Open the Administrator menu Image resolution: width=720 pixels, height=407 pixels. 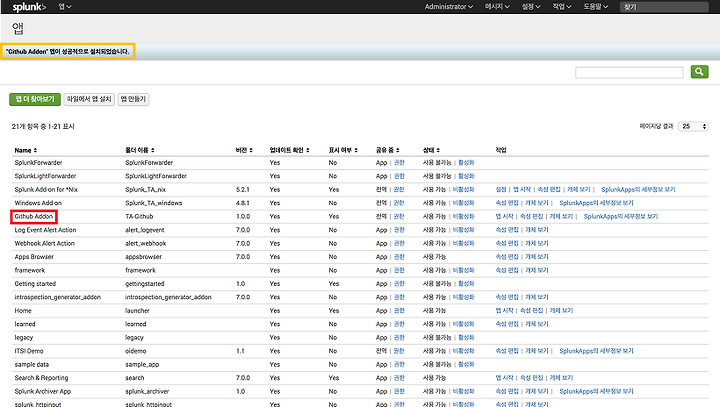coord(449,7)
